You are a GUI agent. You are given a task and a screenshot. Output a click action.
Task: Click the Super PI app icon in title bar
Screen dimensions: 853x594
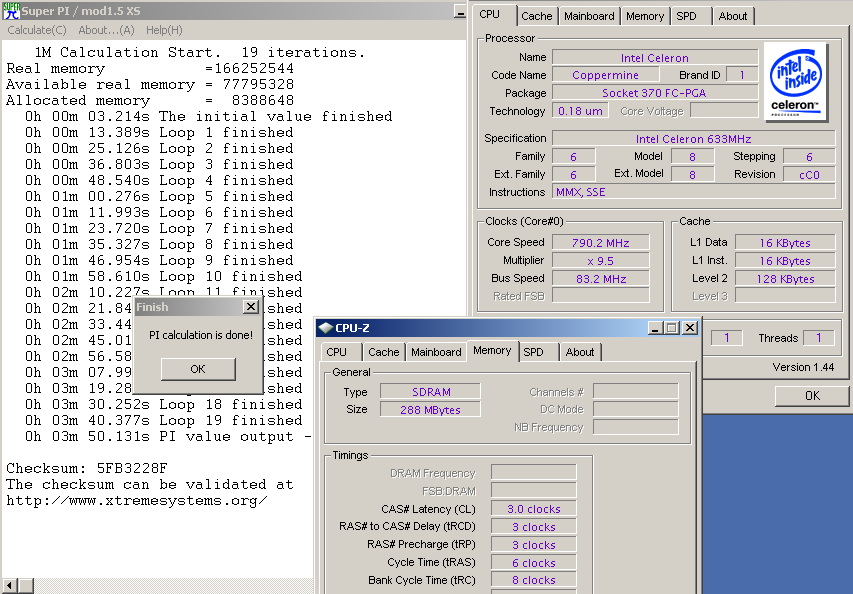11,10
